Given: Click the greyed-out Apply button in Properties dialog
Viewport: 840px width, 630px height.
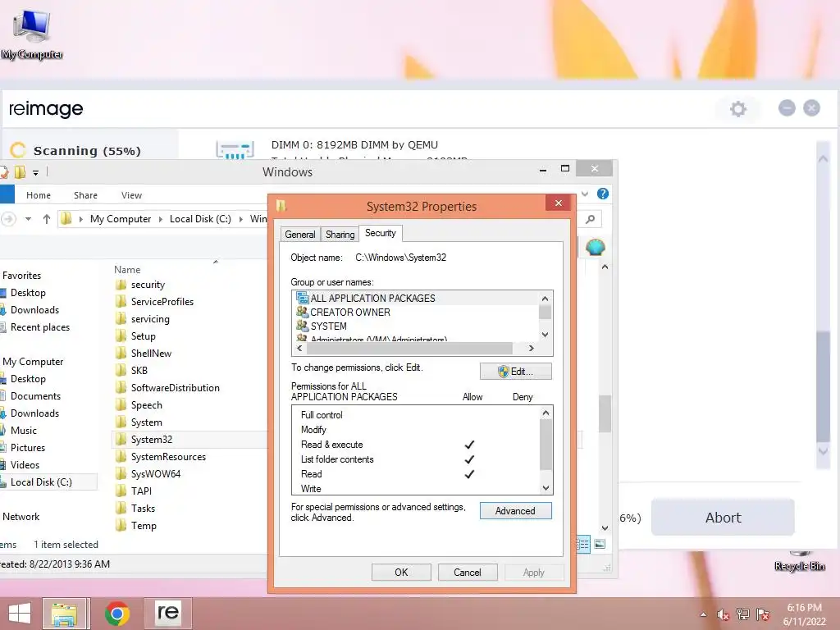Looking at the screenshot, I should click(533, 572).
